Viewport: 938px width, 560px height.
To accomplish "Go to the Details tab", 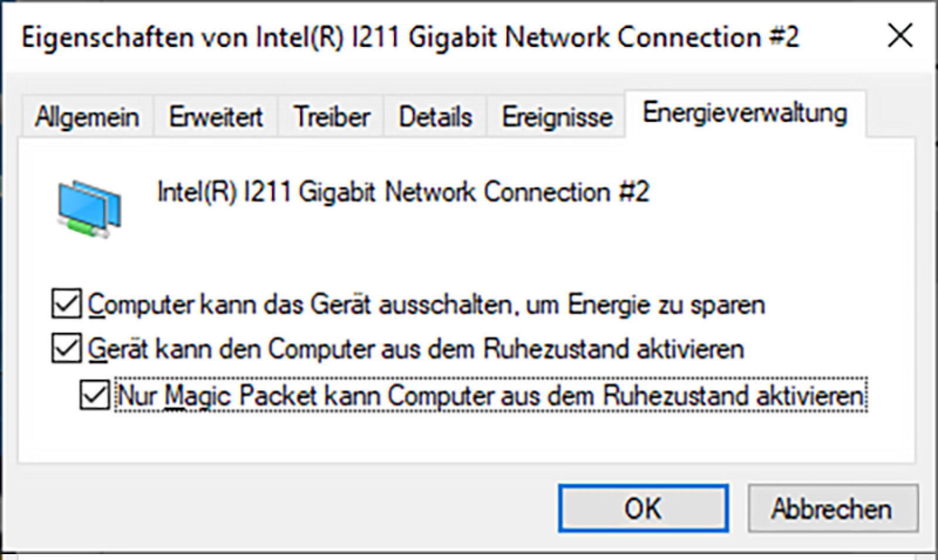I will pos(435,117).
